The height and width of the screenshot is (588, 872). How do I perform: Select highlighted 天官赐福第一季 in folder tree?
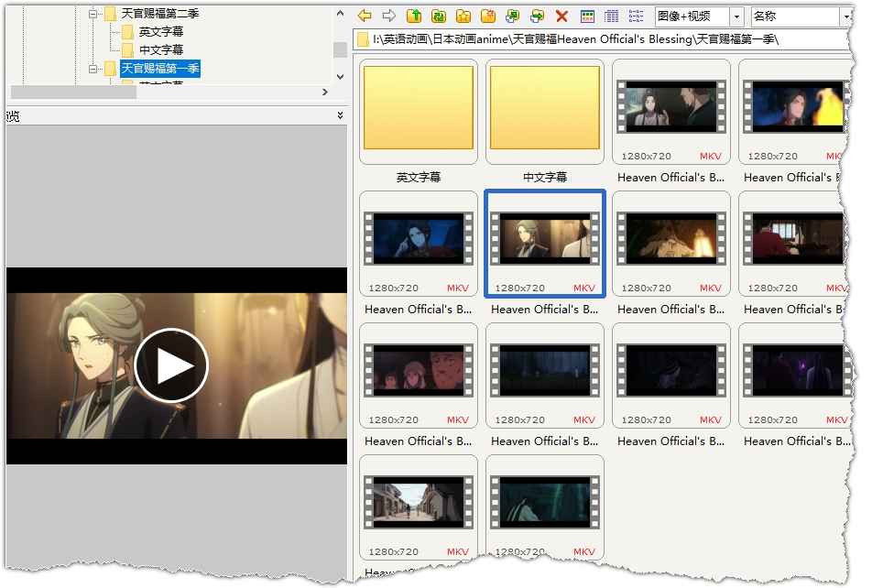click(x=160, y=69)
